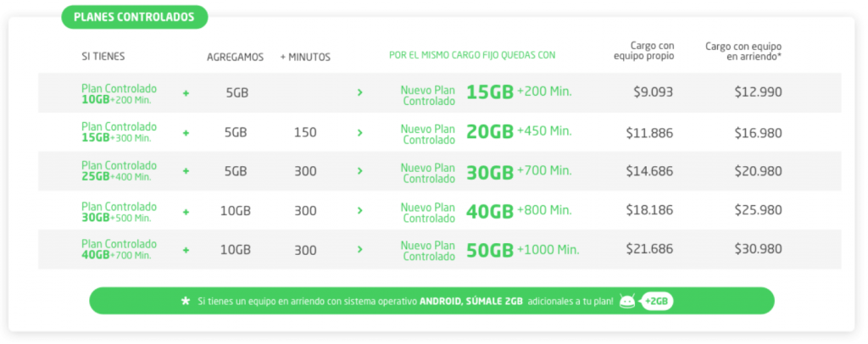Click chevron arrow leading to 15GB plan
The image size is (868, 344).
[x=359, y=93]
